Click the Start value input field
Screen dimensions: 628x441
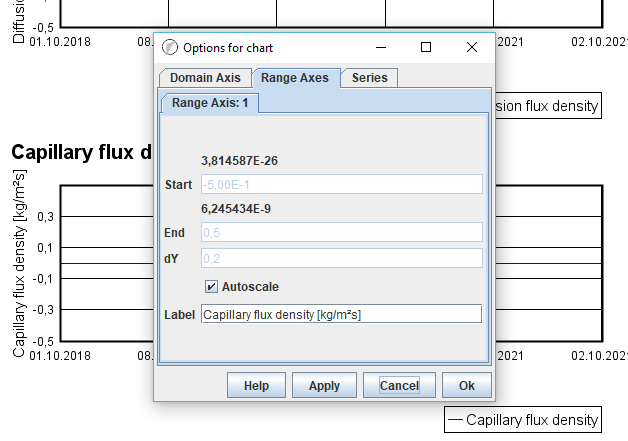341,184
